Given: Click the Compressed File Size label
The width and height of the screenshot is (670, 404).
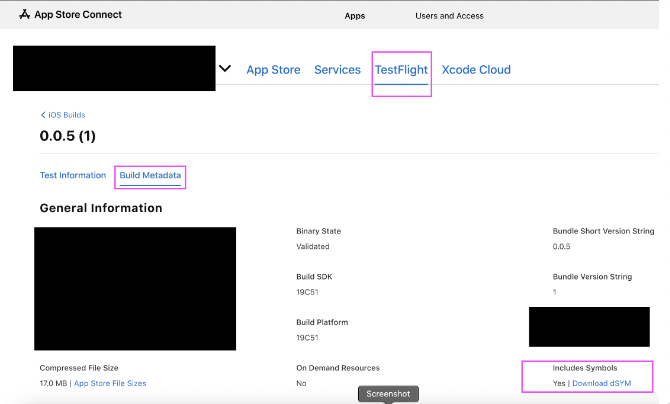Looking at the screenshot, I should pos(79,368).
